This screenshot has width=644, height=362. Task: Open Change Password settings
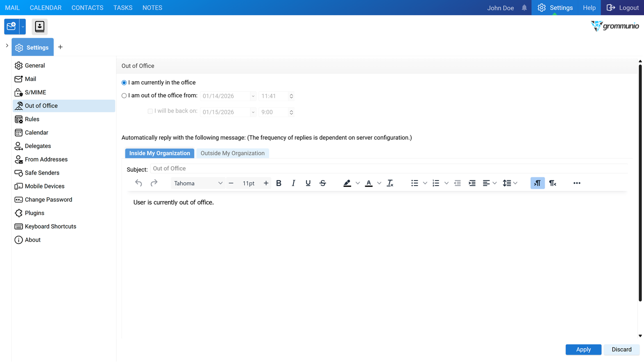(x=64, y=199)
